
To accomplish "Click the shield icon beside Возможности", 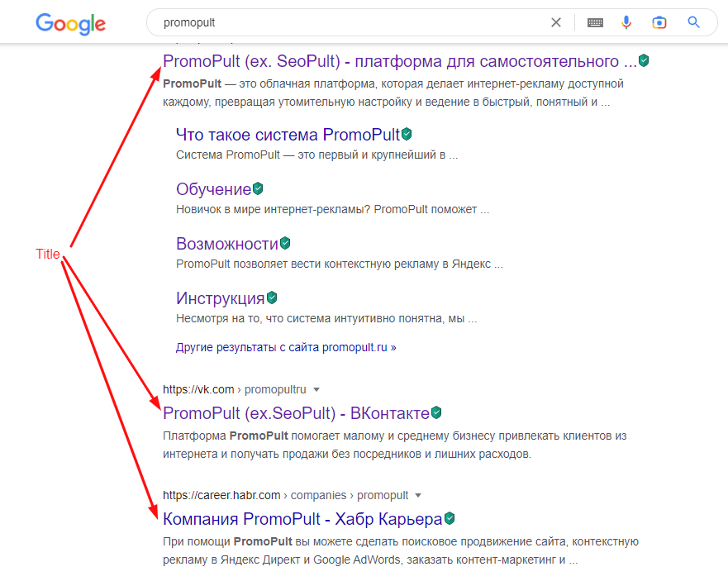I will (284, 242).
